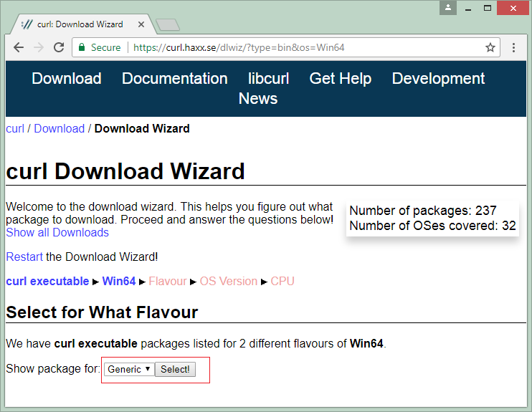532x412 pixels.
Task: Open the Documentation nav item
Action: point(175,78)
